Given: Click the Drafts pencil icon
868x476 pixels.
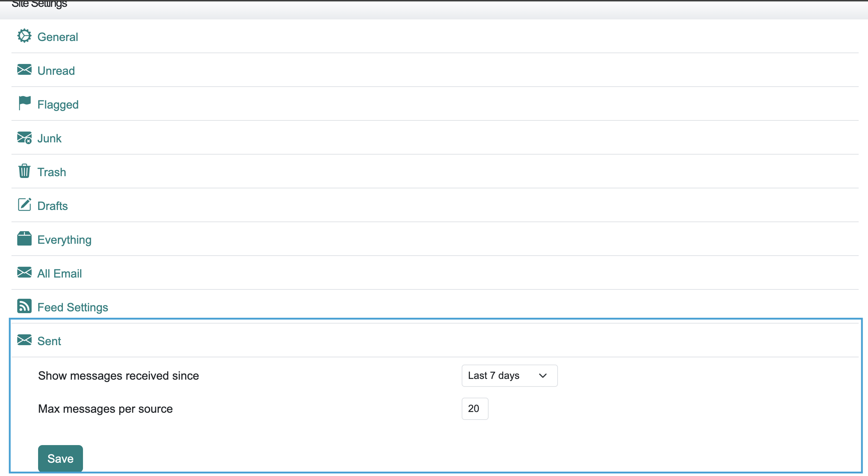Looking at the screenshot, I should [24, 205].
